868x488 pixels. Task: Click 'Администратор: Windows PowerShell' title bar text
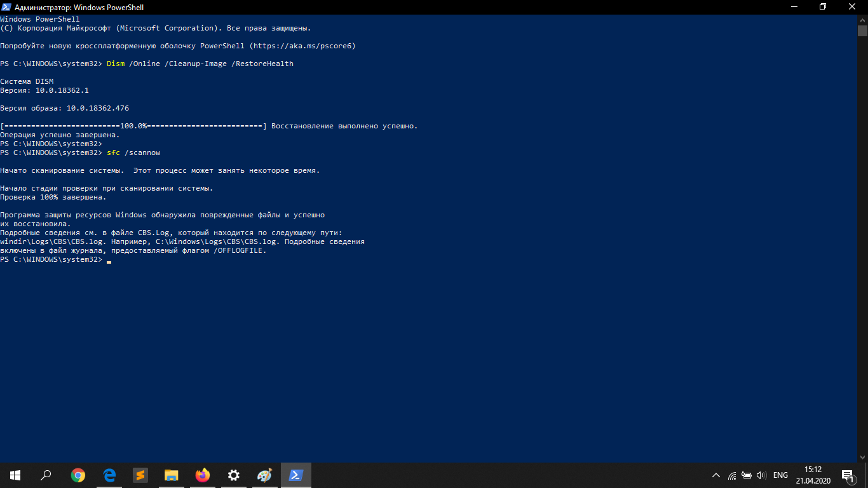click(79, 7)
